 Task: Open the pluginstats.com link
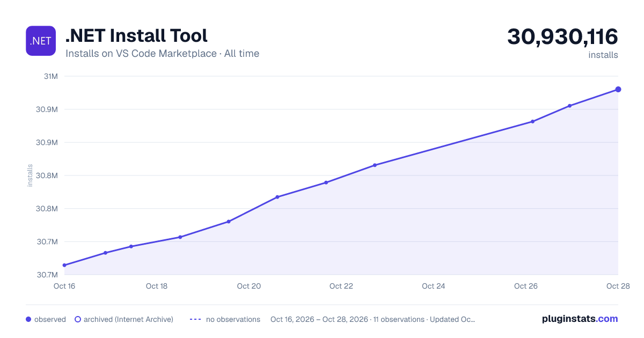coord(580,319)
